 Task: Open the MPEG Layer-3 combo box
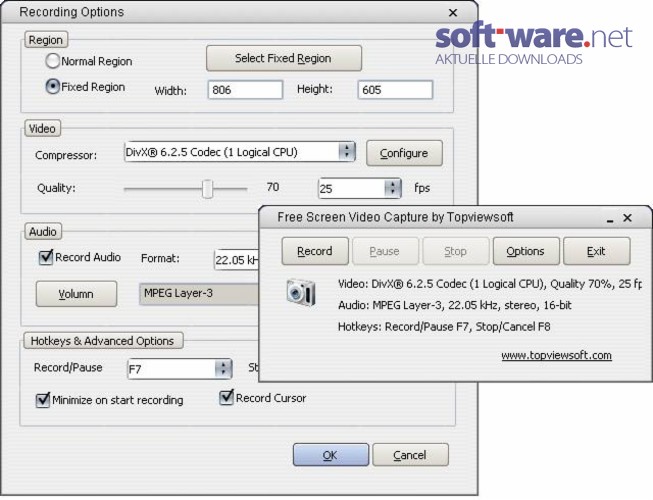pyautogui.click(x=199, y=294)
